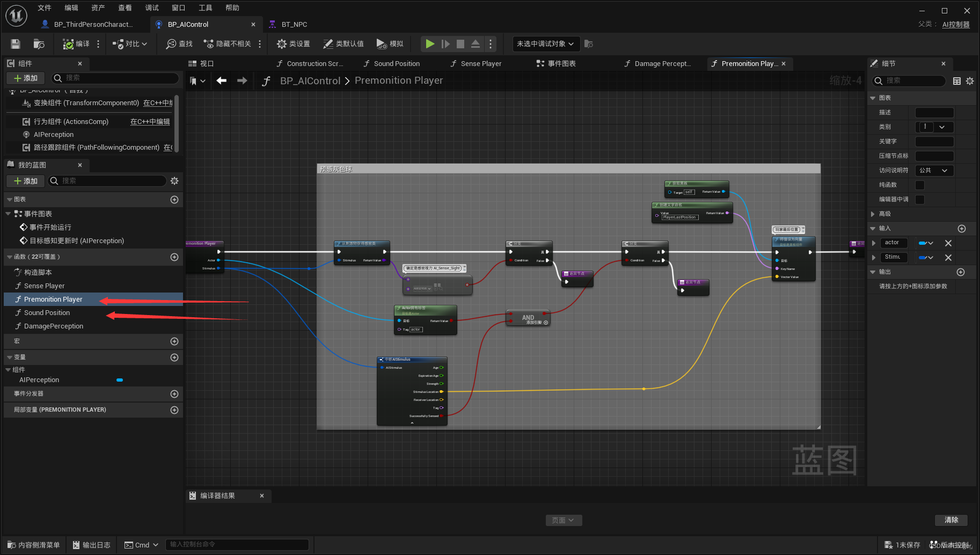Viewport: 980px width, 555px height.
Task: Open the debug object selector dropdown
Action: (x=545, y=44)
